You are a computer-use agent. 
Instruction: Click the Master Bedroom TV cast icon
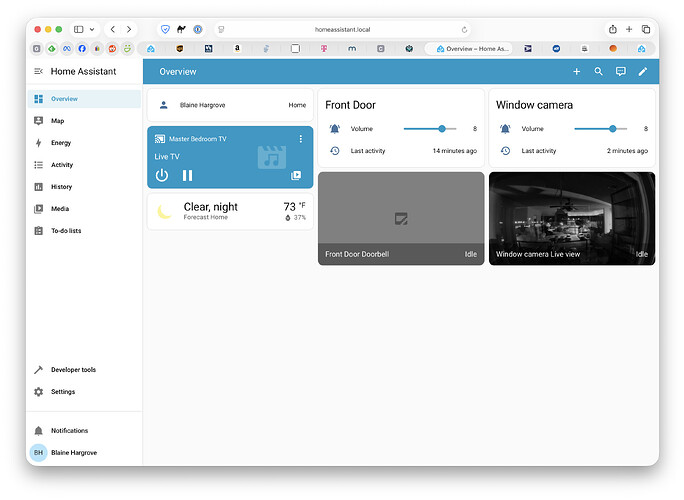pos(160,139)
